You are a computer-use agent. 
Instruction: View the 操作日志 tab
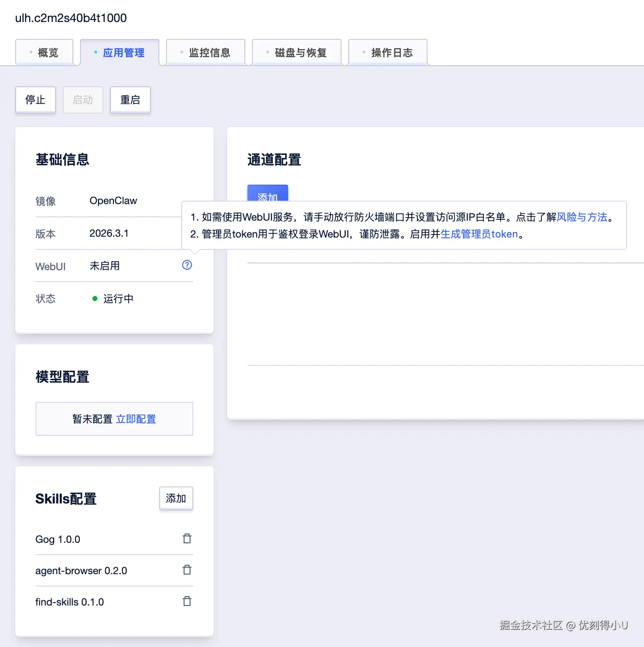tap(388, 53)
